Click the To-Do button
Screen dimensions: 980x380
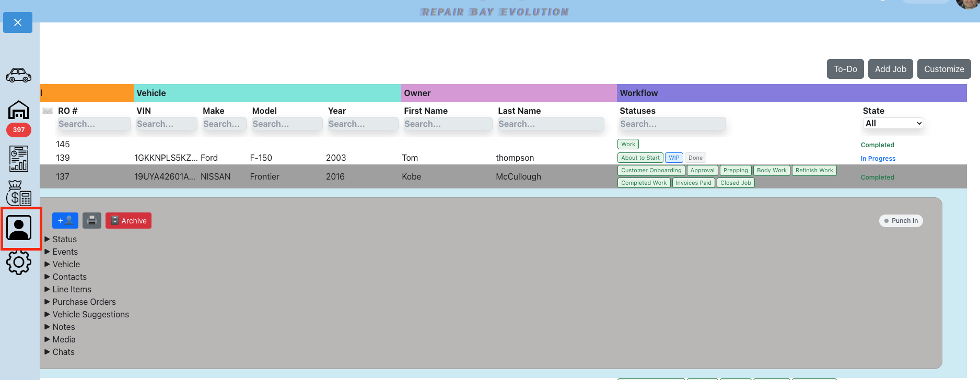point(845,69)
